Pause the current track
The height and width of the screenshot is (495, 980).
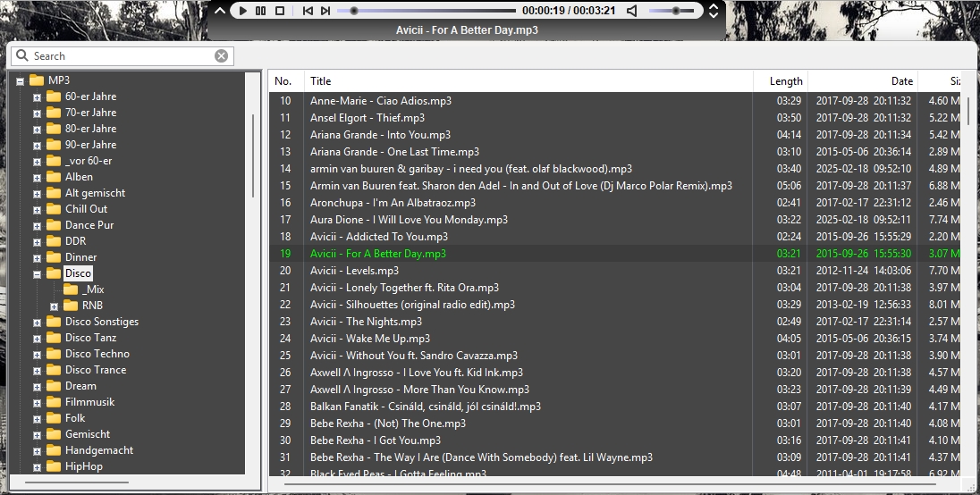point(260,11)
